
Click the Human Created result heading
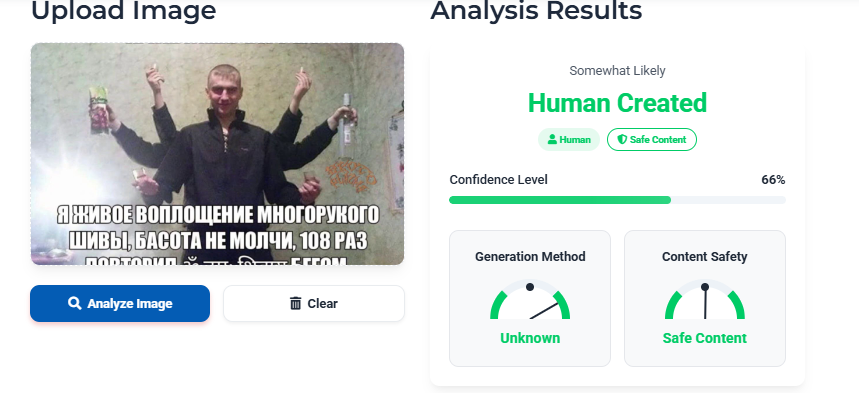[x=617, y=103]
